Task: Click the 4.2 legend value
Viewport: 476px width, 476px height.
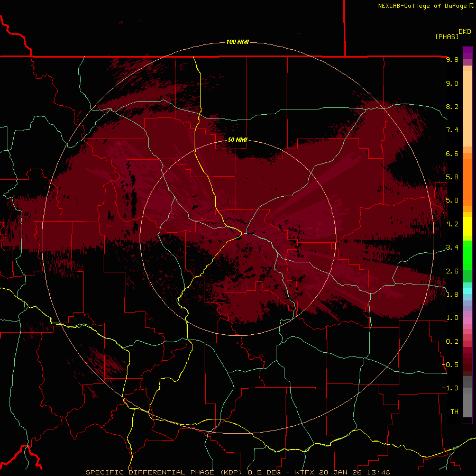Action: (452, 224)
